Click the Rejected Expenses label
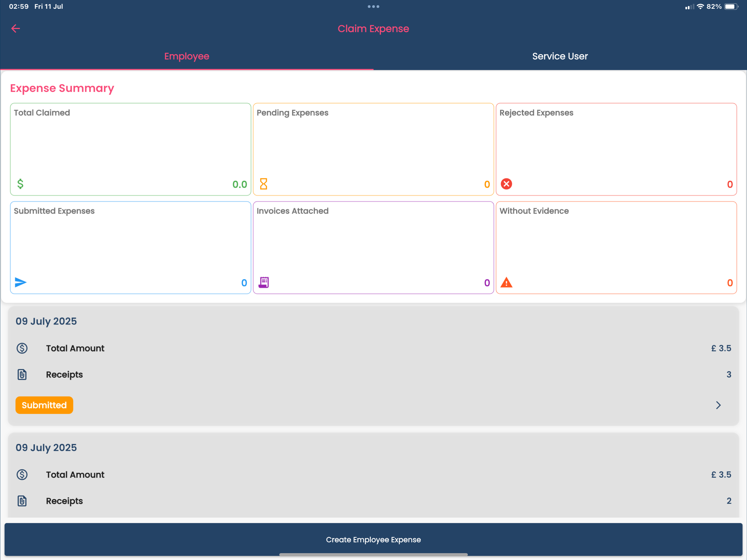This screenshot has height=560, width=747. [x=536, y=112]
